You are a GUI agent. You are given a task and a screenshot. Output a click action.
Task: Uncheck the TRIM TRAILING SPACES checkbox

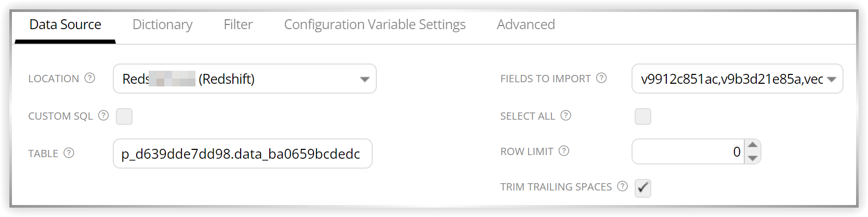point(643,188)
